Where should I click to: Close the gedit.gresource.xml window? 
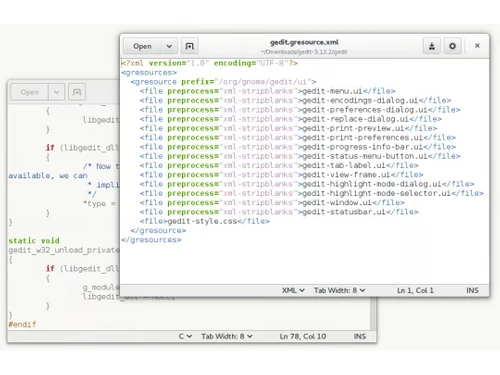pos(477,46)
